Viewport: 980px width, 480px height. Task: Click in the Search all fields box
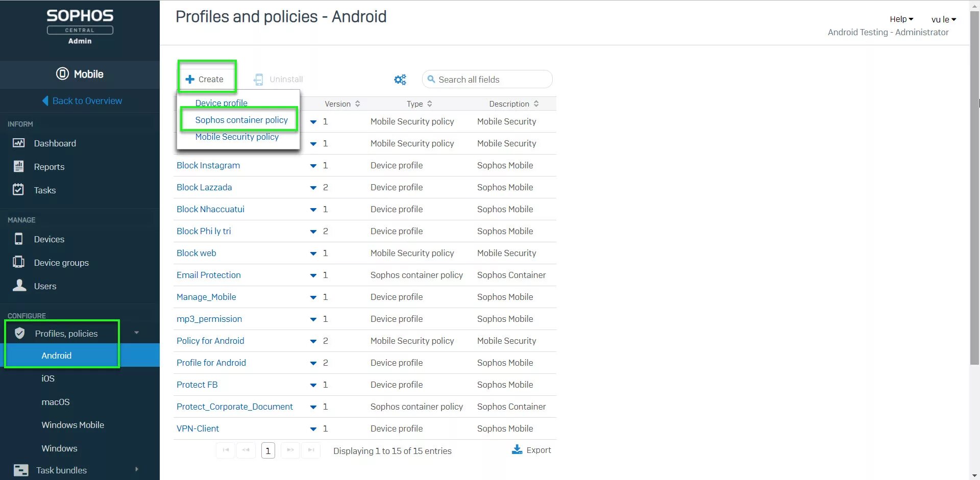coord(487,79)
